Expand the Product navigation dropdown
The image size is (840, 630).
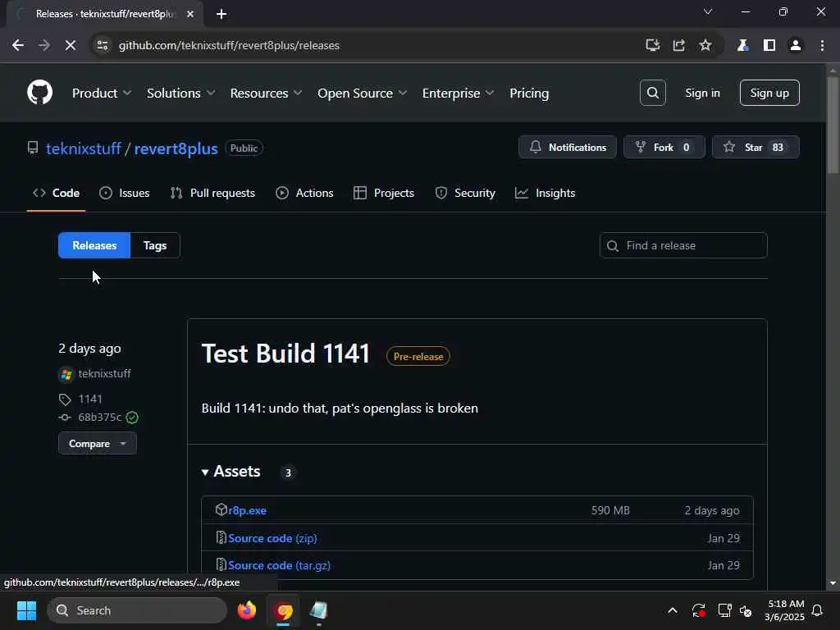click(x=102, y=94)
